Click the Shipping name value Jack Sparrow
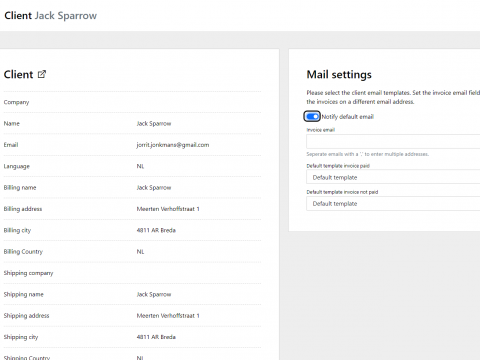 point(154,294)
